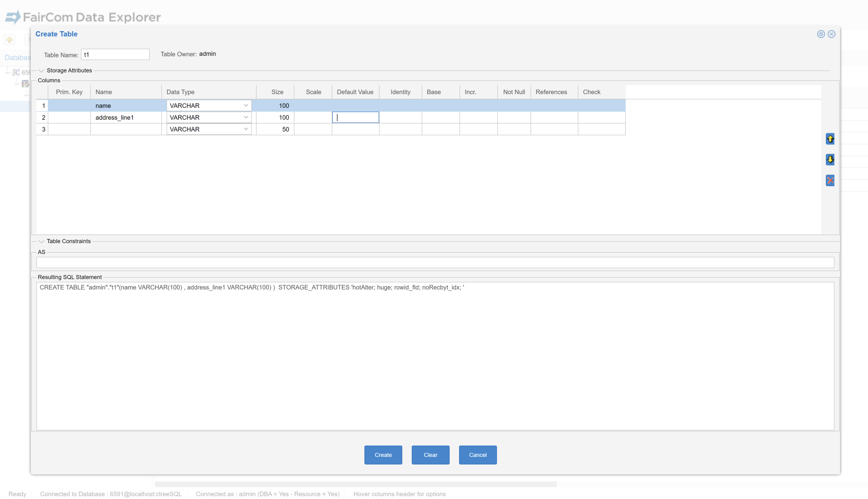Select row header number 1
This screenshot has width=868, height=499.
(42, 105)
